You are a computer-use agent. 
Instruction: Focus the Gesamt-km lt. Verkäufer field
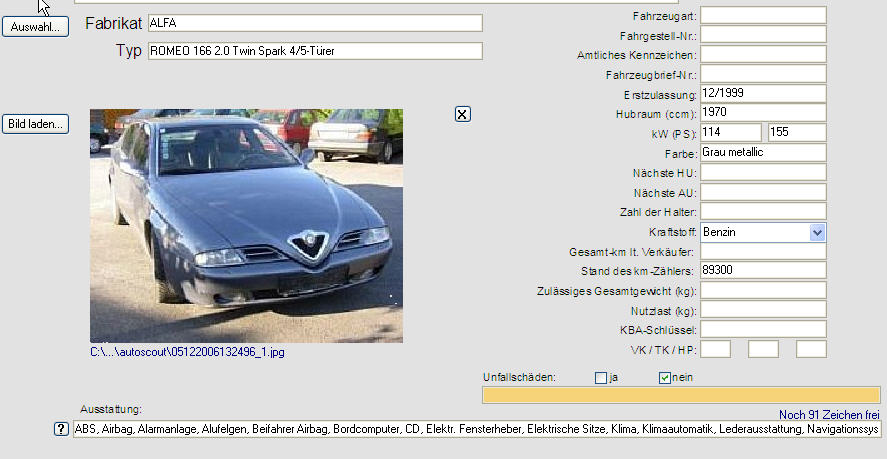click(763, 251)
